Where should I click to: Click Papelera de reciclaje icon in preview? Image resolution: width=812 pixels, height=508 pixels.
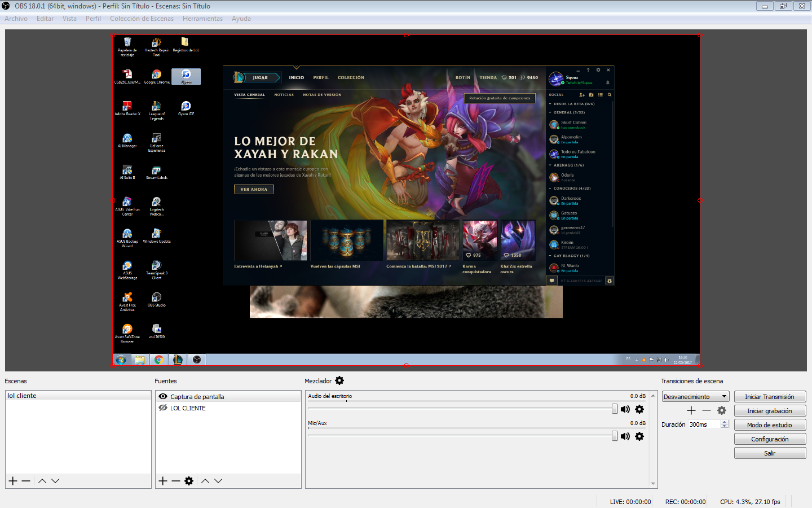pyautogui.click(x=127, y=47)
